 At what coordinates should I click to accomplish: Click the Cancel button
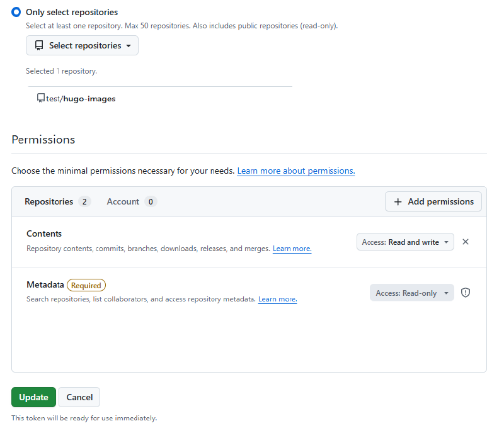pos(79,397)
